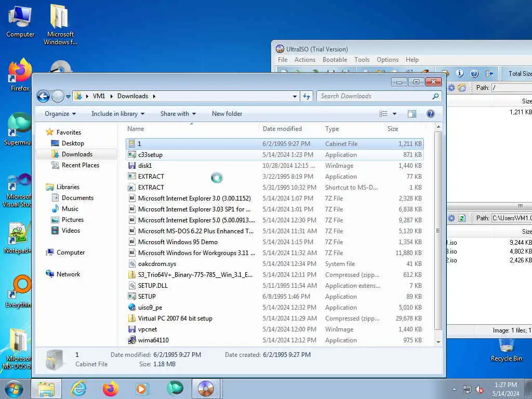Click New folder button

tap(227, 114)
